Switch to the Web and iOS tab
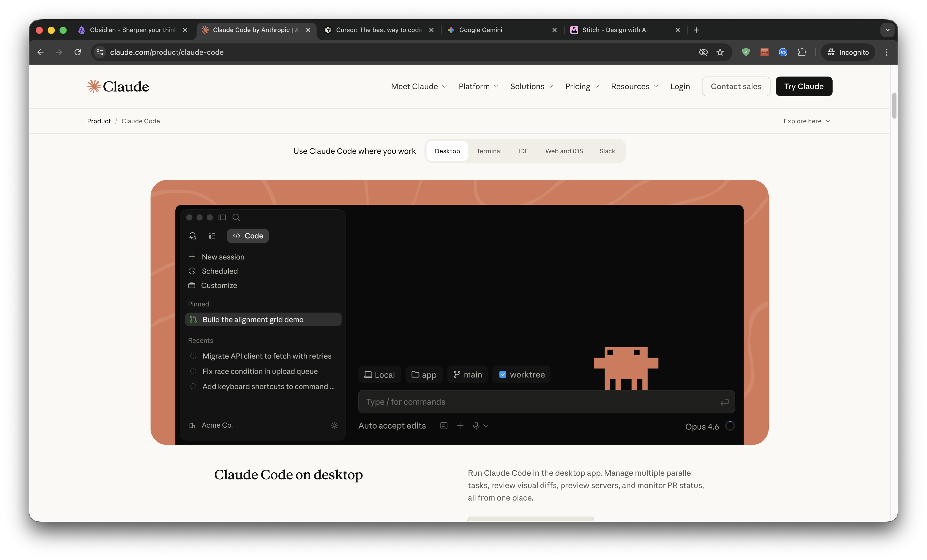Image resolution: width=927 pixels, height=560 pixels. (x=564, y=151)
